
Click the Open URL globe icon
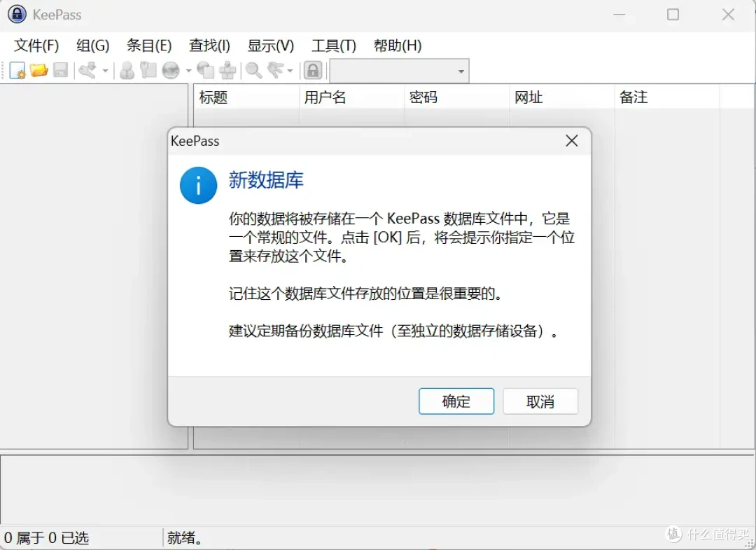[x=171, y=71]
